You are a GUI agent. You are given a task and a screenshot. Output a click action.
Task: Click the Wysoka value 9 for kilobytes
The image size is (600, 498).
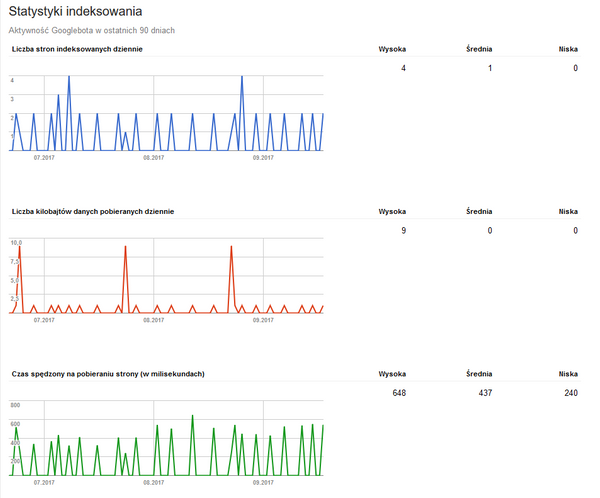(403, 231)
